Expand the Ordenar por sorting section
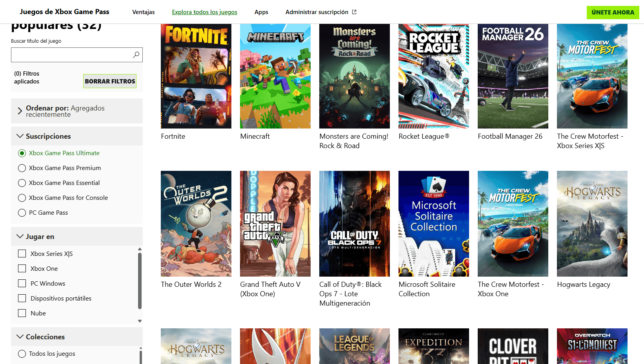This screenshot has width=644, height=364. [20, 111]
